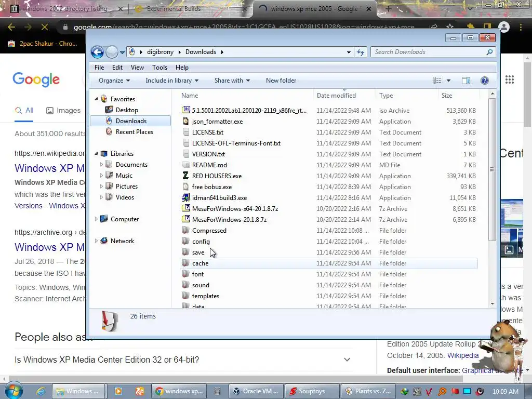
Task: Select the MesaForWindows-20.1.8.7z archive icon
Action: pyautogui.click(x=186, y=219)
